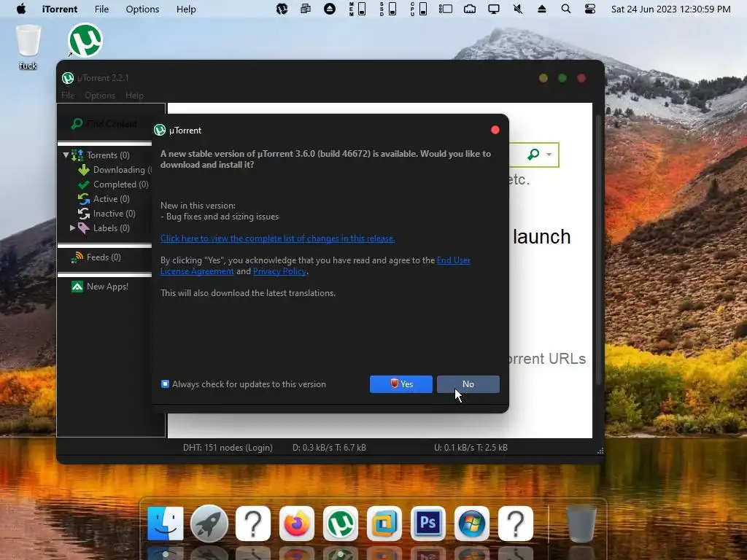
Task: Open Control Center toggles icon in menu bar
Action: (x=589, y=9)
